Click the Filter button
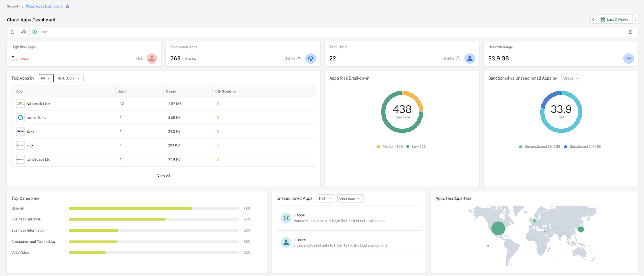The width and height of the screenshot is (644, 276). coord(39,32)
